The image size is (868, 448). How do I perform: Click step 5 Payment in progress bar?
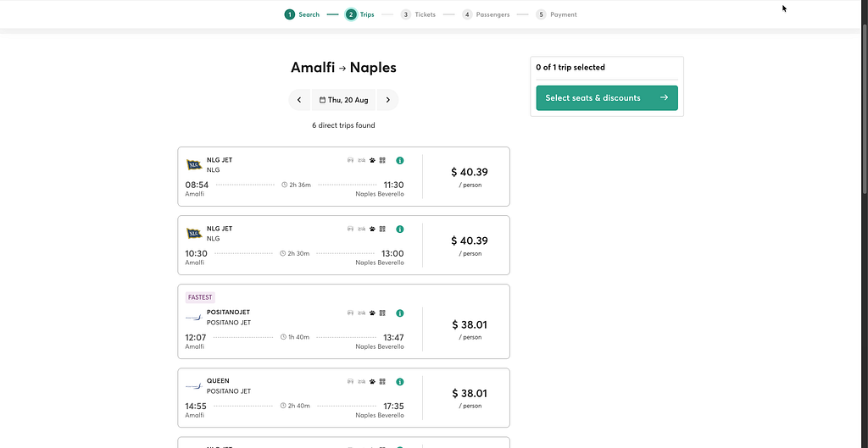tap(556, 14)
